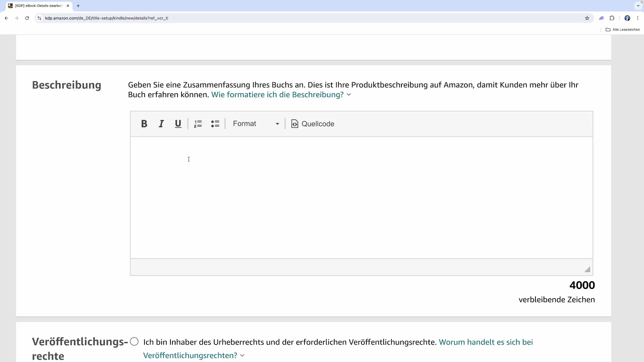The image size is (644, 362).
Task: Insert a bulleted list
Action: (215, 124)
